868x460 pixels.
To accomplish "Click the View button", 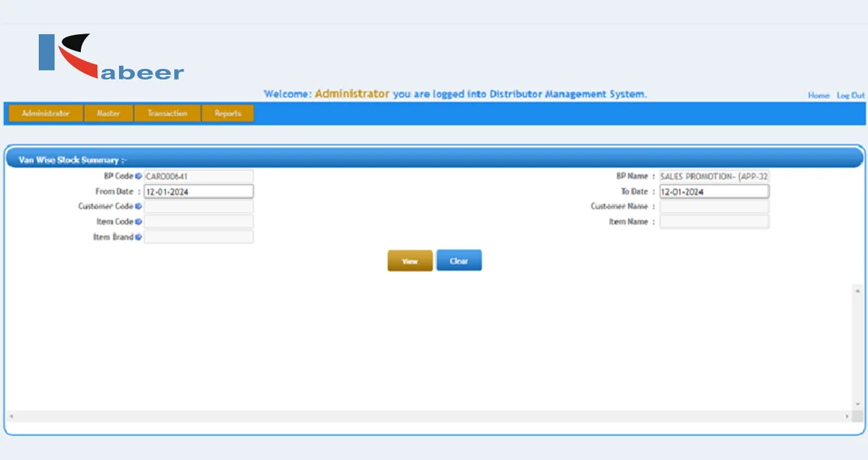I will tap(409, 260).
